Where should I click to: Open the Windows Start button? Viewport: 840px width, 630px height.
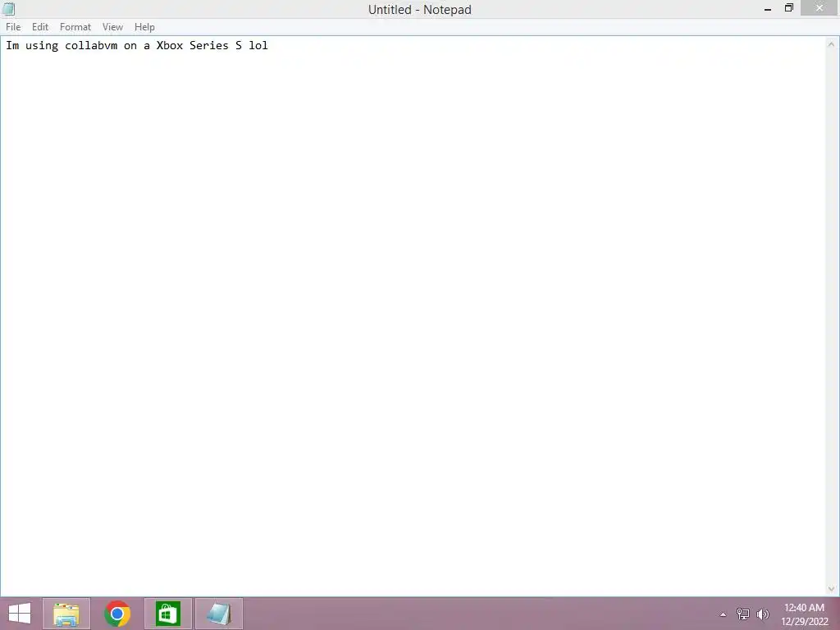coord(20,614)
